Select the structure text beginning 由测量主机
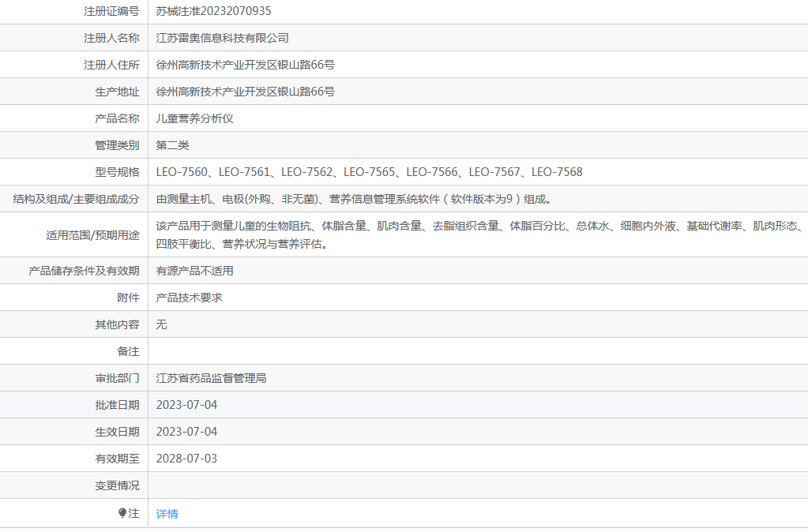 [x=354, y=199]
